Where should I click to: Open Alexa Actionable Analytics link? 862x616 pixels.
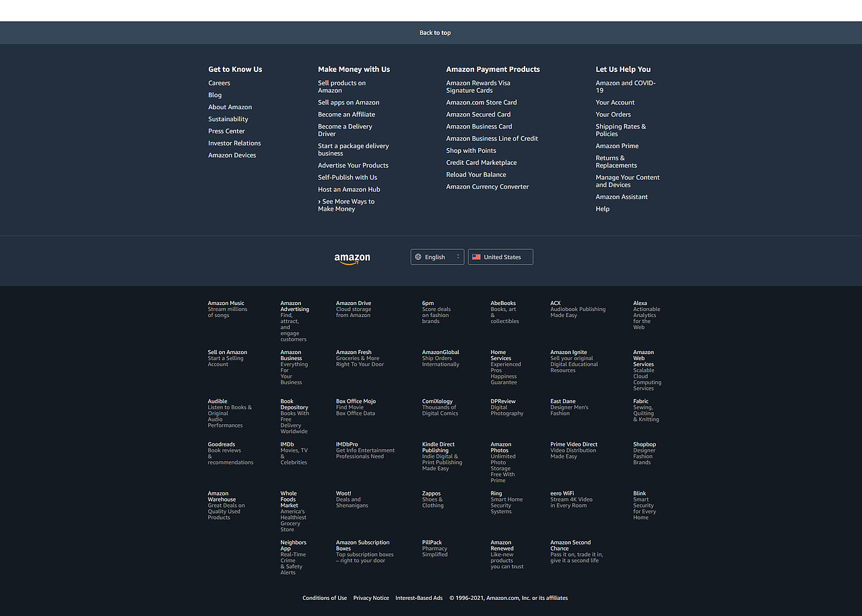point(646,316)
